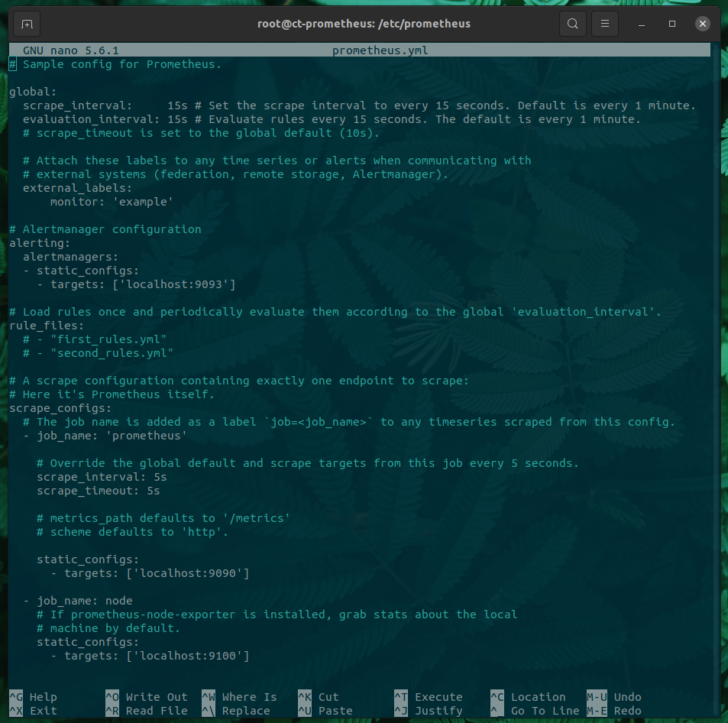Click the '# metrics_path defaults to' comment

coord(163,518)
